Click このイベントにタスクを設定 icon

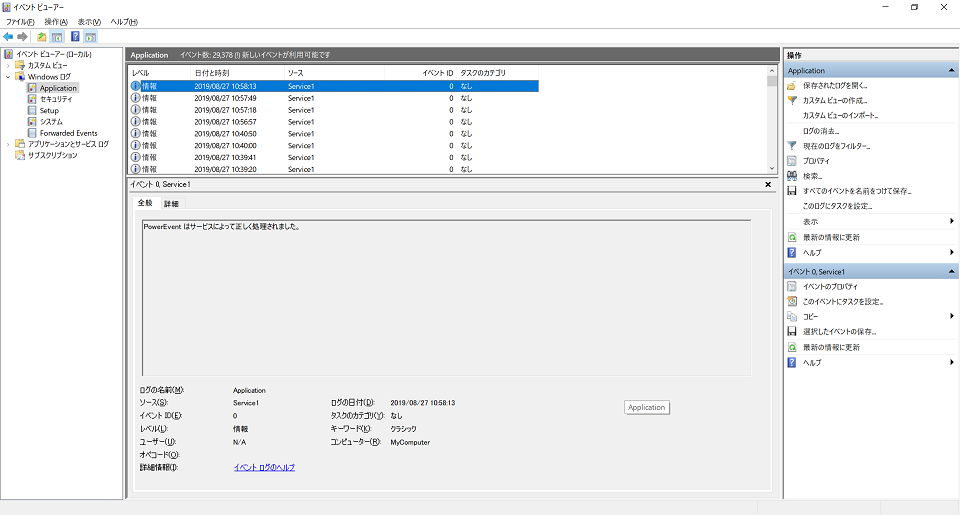click(x=792, y=301)
